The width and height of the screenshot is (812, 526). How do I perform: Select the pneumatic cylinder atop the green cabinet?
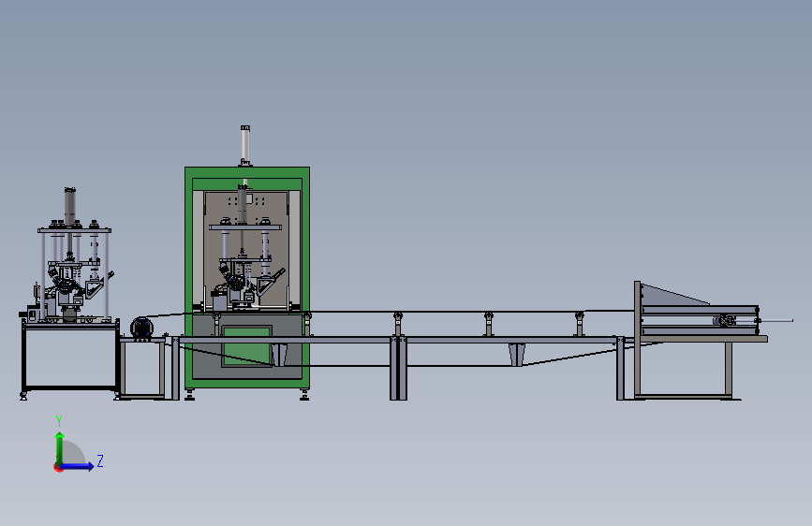(x=245, y=145)
